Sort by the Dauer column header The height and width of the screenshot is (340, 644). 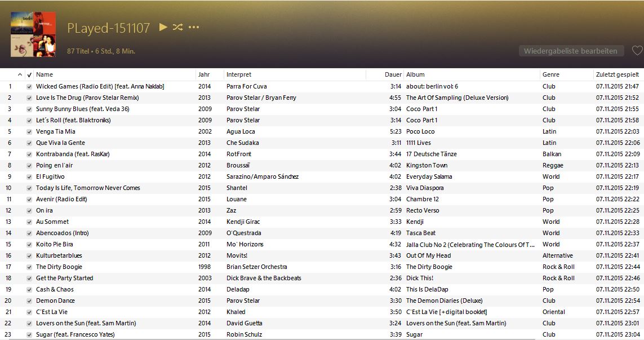tap(393, 74)
